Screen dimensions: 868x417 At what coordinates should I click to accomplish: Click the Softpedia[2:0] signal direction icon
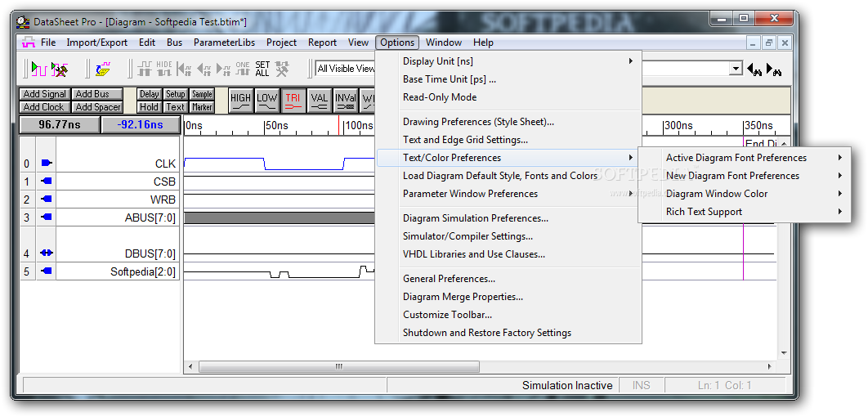(x=47, y=271)
